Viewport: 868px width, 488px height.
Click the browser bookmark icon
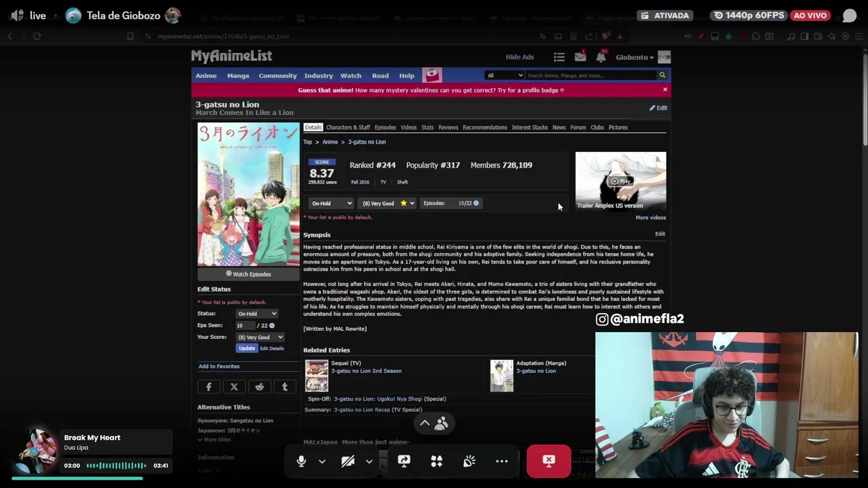130,36
